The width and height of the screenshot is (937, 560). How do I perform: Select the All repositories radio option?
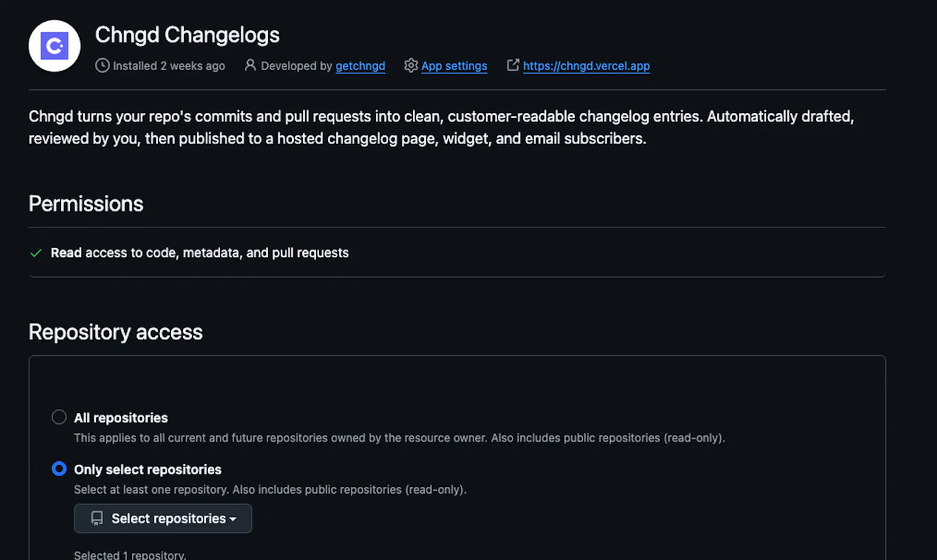pos(59,417)
